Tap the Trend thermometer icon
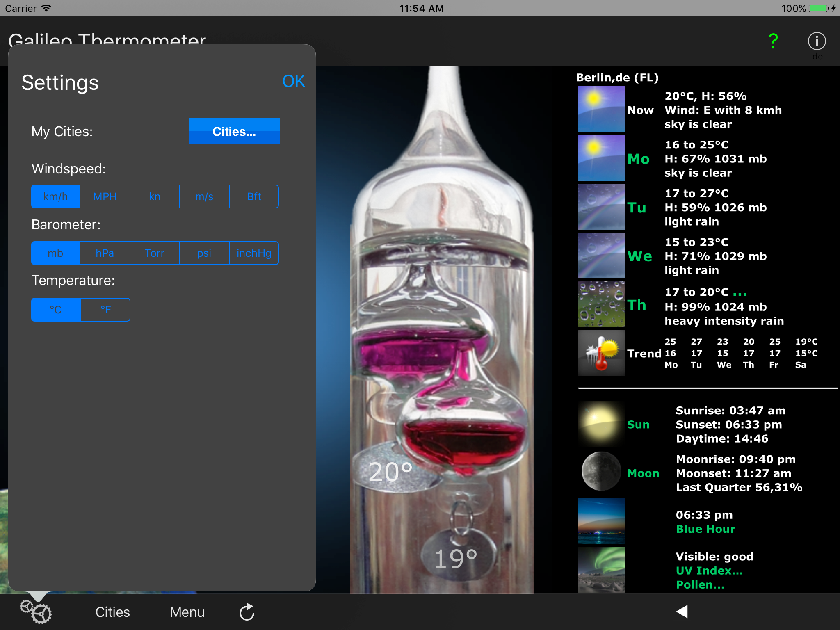The width and height of the screenshot is (840, 630). point(601,353)
